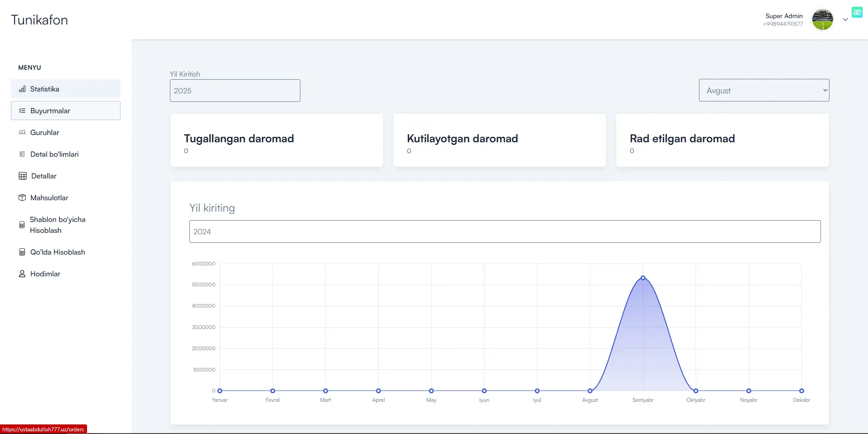Click the 2024 year input above chart
Viewport: 868px width, 434px height.
pos(505,231)
